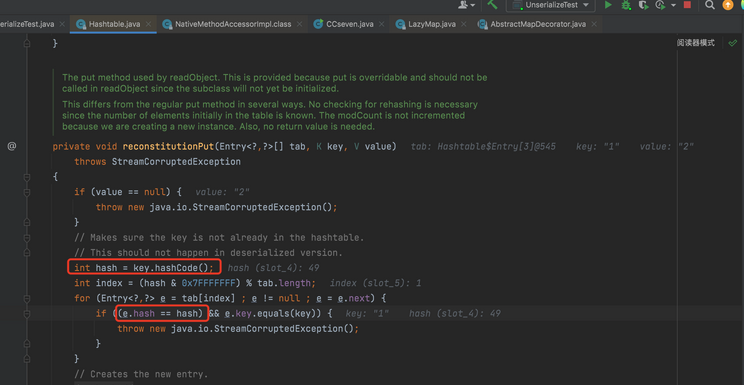The height and width of the screenshot is (385, 744).
Task: Switch to the UnserializeTest.java tab
Action: 27,24
